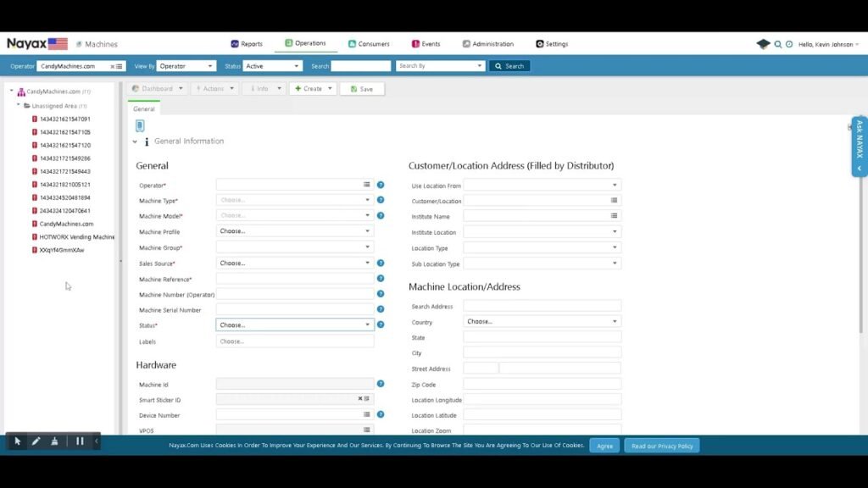Open the Info toolbar dropdown
The width and height of the screenshot is (868, 488).
pos(264,88)
